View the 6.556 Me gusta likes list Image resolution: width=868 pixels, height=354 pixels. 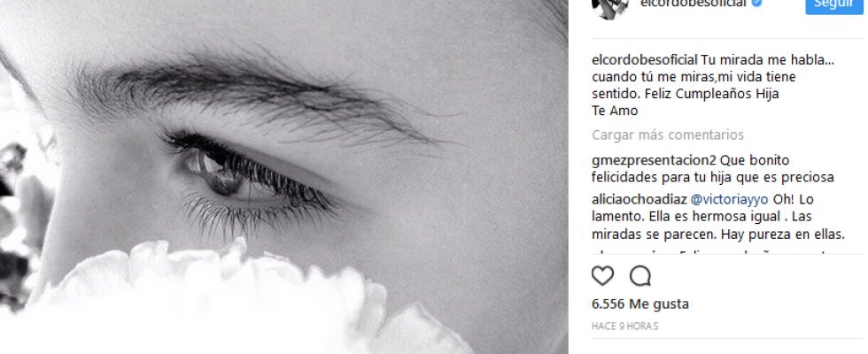point(640,304)
